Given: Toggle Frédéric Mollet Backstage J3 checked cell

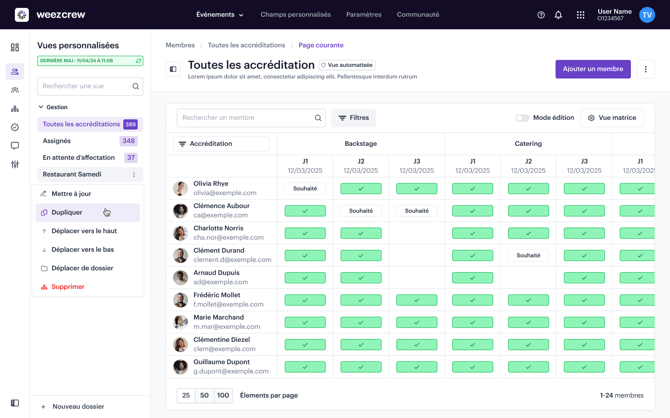Looking at the screenshot, I should point(417,300).
